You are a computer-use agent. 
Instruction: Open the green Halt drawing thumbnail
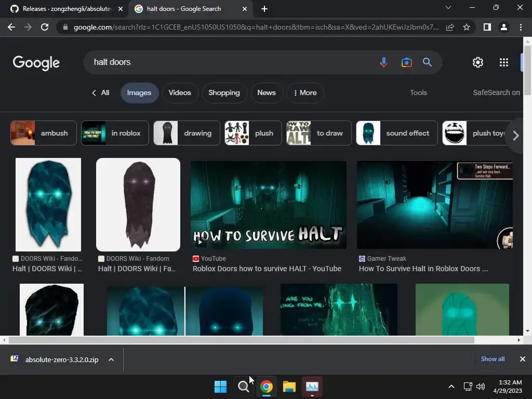click(462, 310)
